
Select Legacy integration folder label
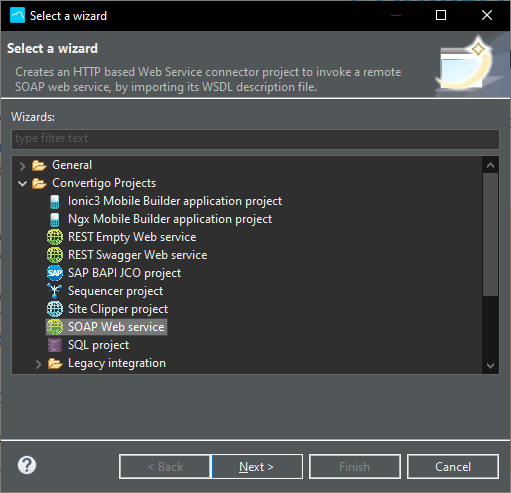coord(117,363)
